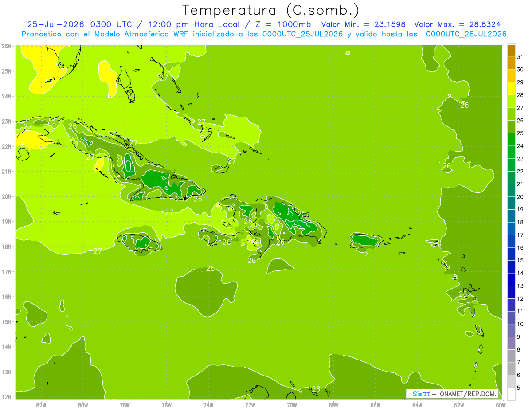This screenshot has width=532, height=411.
Task: Select colorbar swatch between 27 and 28
Action: (x=511, y=101)
